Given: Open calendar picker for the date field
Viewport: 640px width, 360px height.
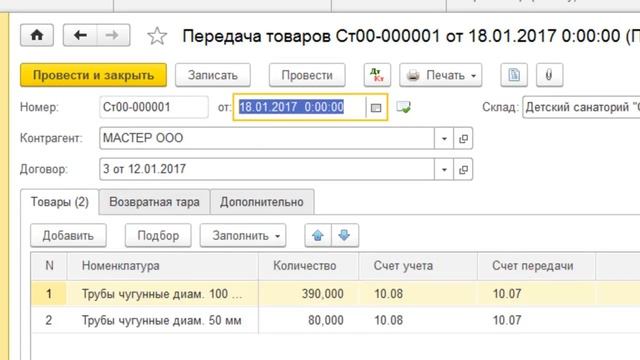Looking at the screenshot, I should point(376,107).
